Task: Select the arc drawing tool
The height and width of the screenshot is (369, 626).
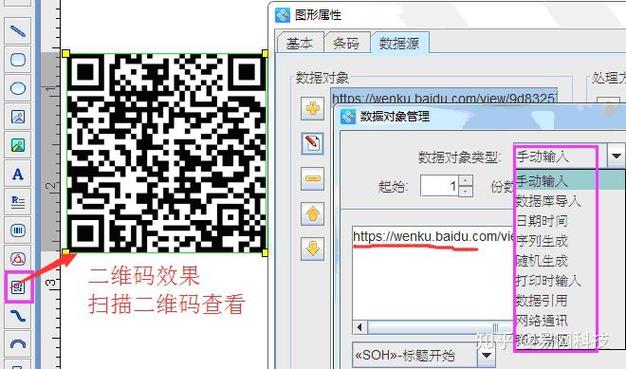Action: [18, 344]
